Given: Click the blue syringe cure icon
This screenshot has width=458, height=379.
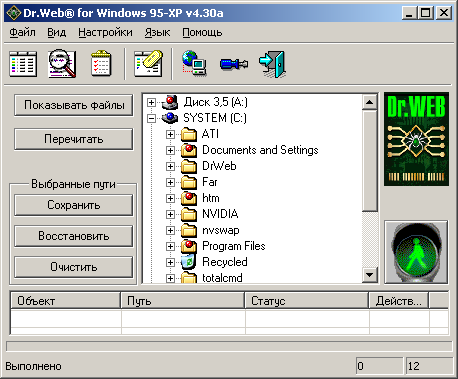Looking at the screenshot, I should pyautogui.click(x=234, y=63).
